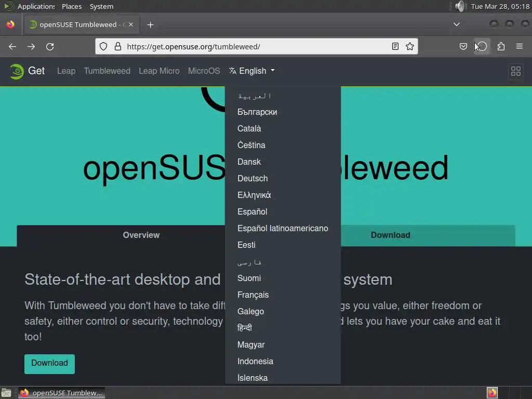Open the System menu

101,6
